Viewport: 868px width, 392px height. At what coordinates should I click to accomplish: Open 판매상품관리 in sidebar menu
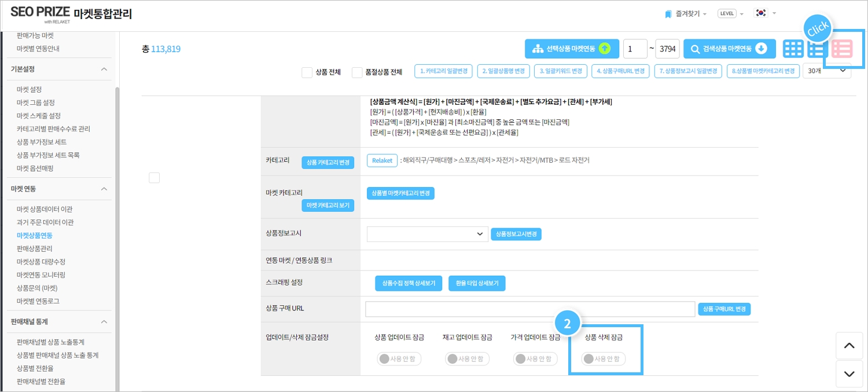tap(35, 248)
